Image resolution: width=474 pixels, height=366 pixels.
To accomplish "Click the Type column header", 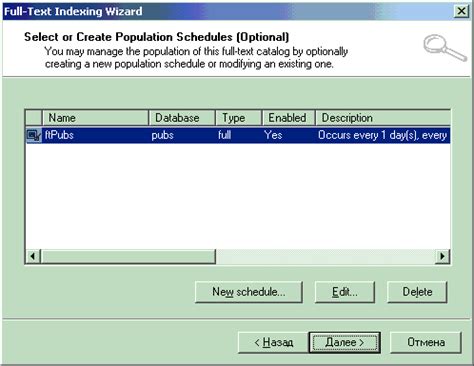I will 239,118.
